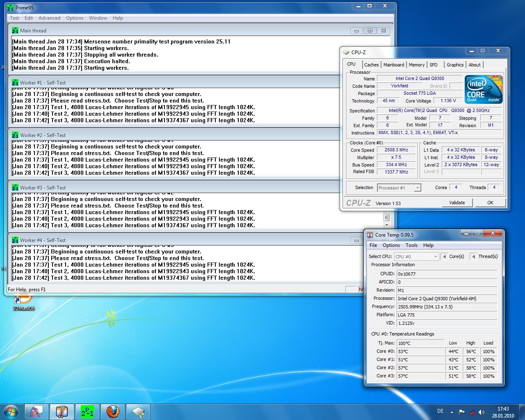Open the Pidgin taskbar icon
Viewport: 525px width, 420px height.
coord(37,411)
